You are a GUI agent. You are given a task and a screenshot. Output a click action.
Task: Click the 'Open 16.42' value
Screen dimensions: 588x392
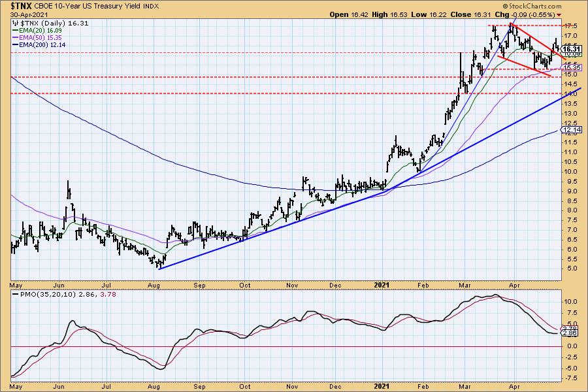(350, 14)
